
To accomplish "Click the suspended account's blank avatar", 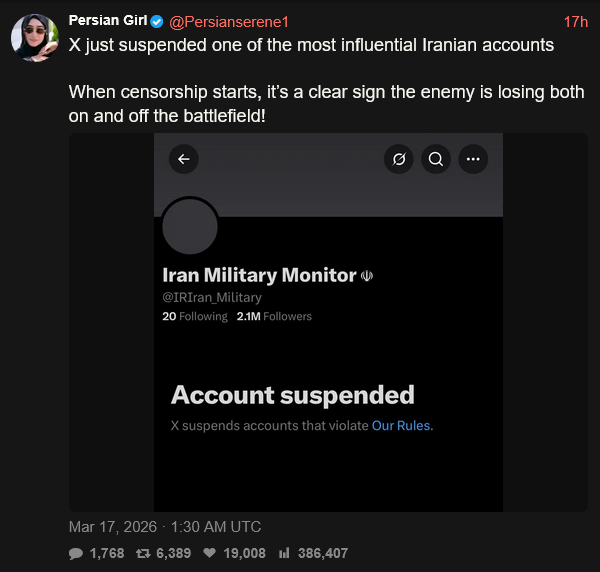I will pos(190,227).
